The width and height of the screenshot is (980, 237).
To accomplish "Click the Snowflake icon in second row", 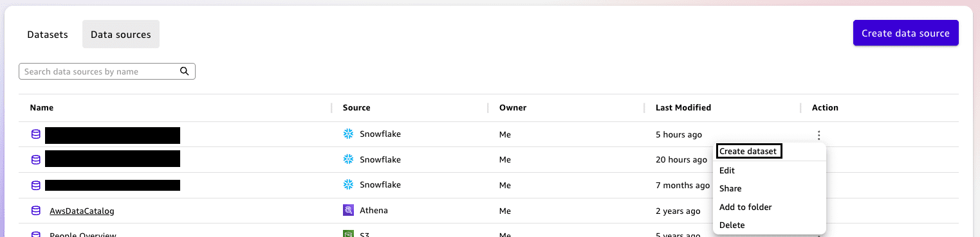I will (x=349, y=159).
